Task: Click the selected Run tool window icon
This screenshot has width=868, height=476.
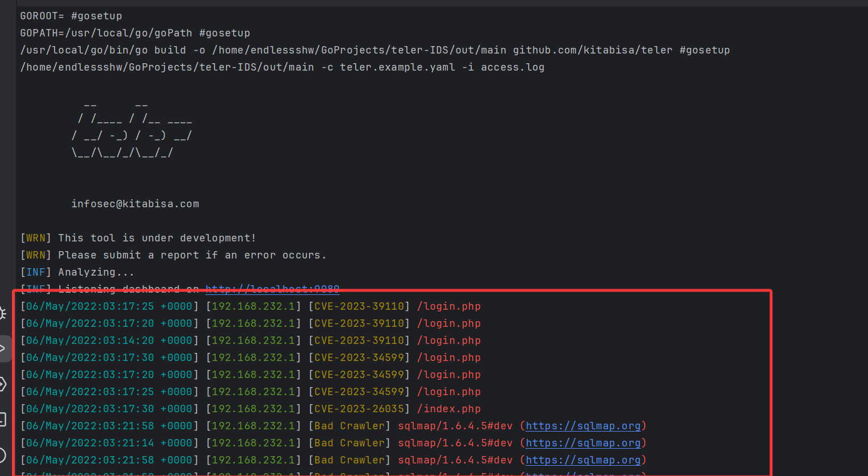Action: [3, 348]
